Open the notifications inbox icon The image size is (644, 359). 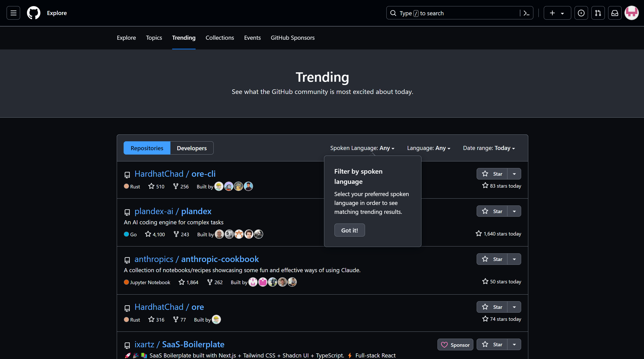[x=614, y=13]
